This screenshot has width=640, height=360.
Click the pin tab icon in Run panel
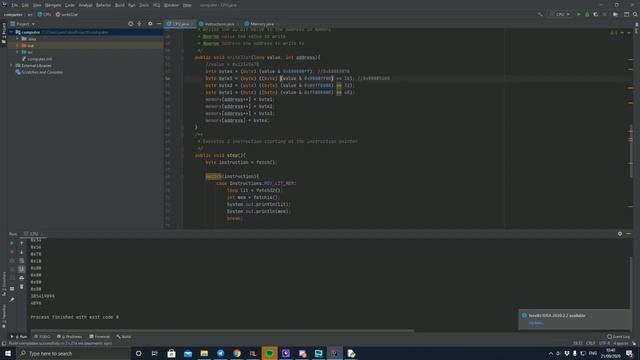pyautogui.click(x=12, y=300)
